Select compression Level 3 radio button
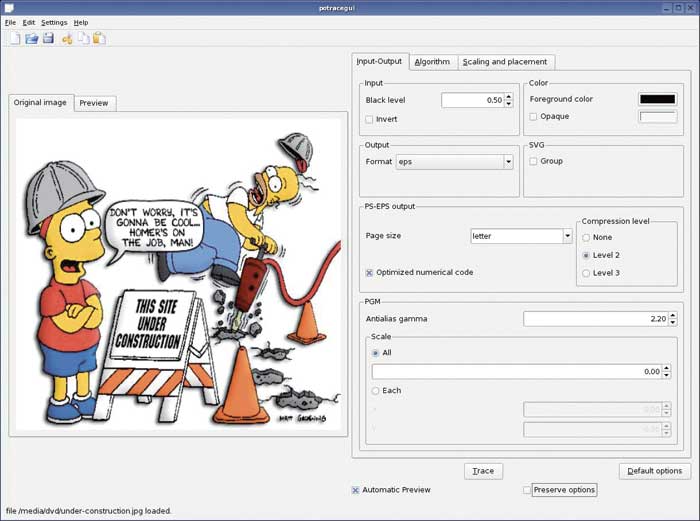Viewport: 700px width, 521px height. coord(586,273)
